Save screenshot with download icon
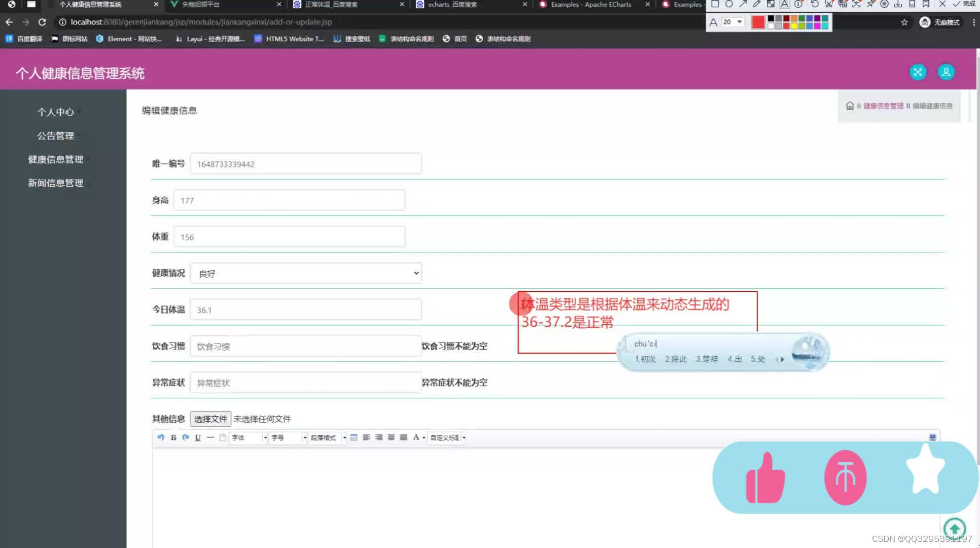The width and height of the screenshot is (980, 548). tap(898, 4)
